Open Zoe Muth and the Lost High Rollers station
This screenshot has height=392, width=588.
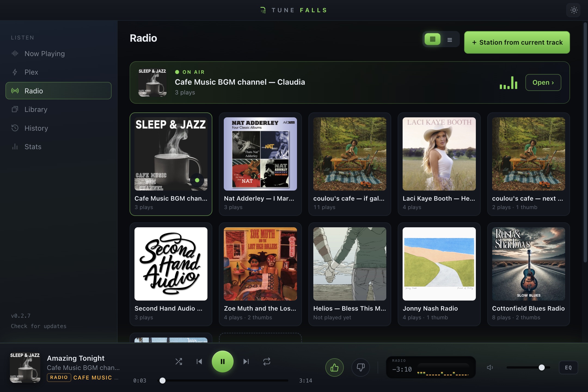point(260,274)
